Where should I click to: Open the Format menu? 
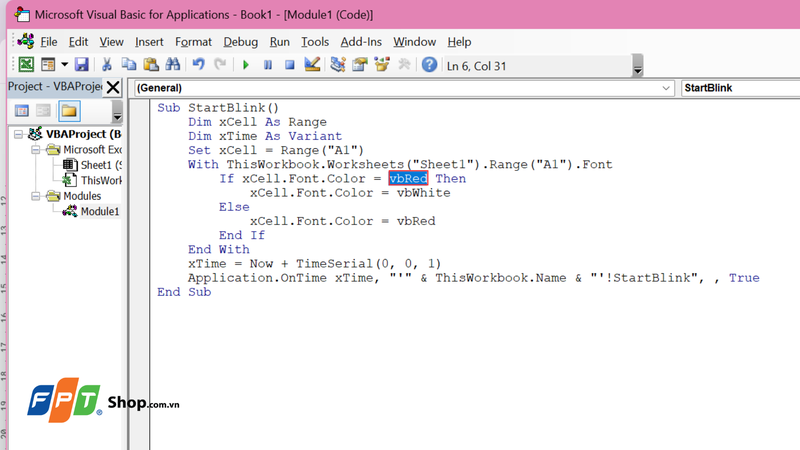pyautogui.click(x=193, y=42)
